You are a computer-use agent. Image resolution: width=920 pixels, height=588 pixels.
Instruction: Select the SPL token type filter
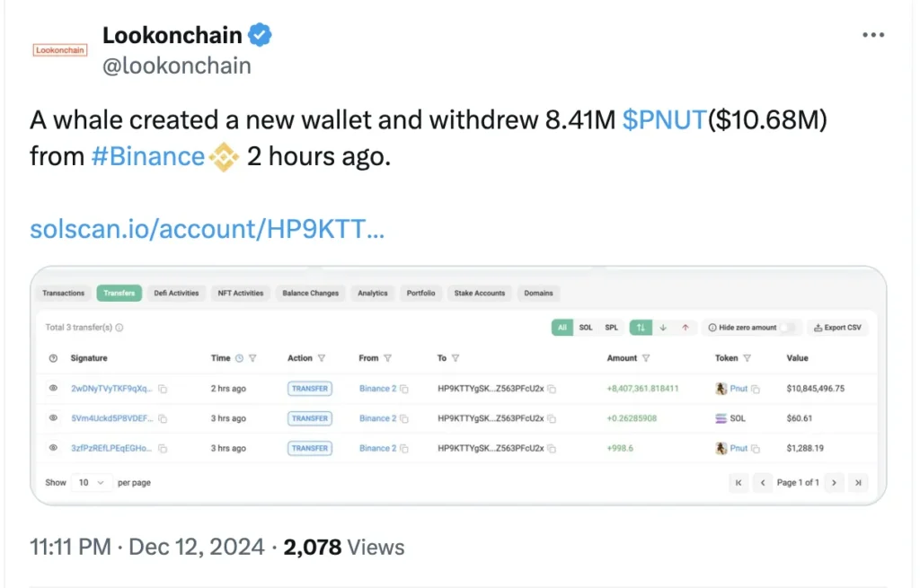tap(611, 329)
